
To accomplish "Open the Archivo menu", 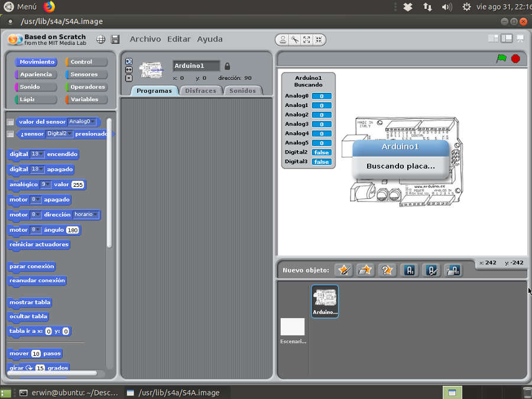I will (x=145, y=39).
